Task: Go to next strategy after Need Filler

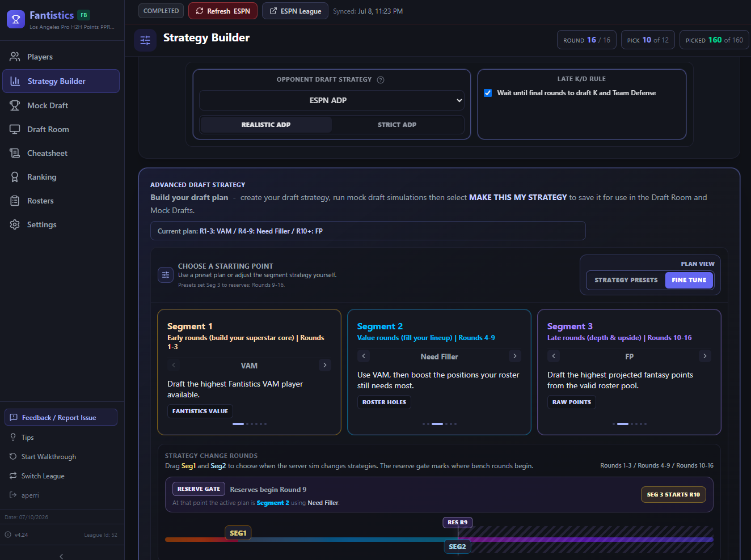Action: point(515,356)
